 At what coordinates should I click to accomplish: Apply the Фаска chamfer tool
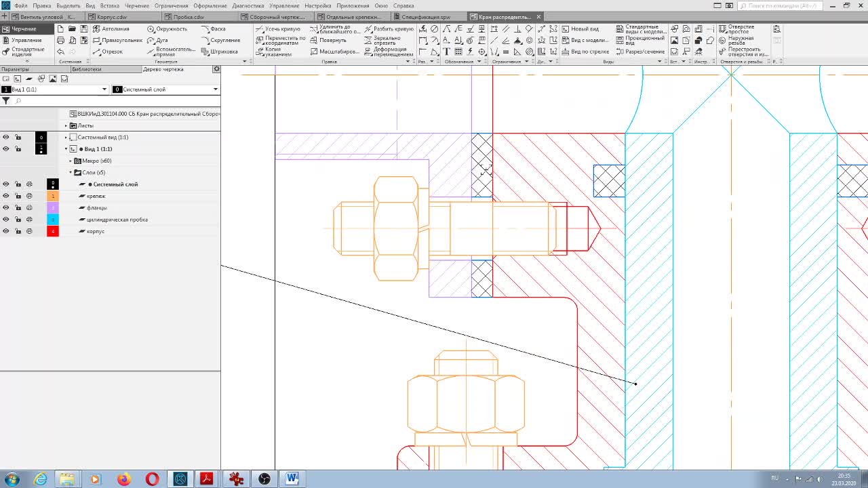(213, 29)
